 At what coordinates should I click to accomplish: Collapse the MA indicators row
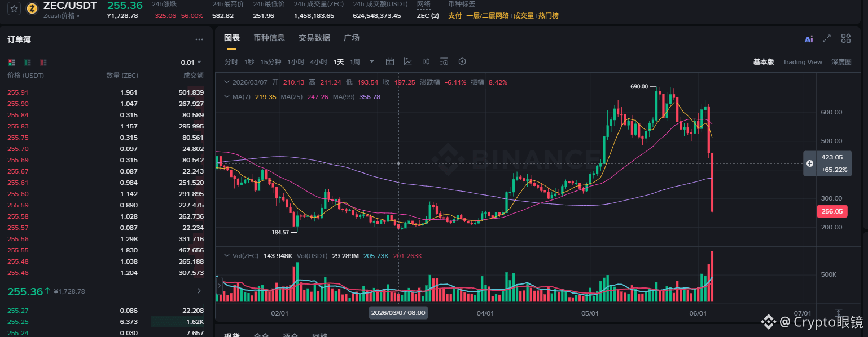click(227, 97)
